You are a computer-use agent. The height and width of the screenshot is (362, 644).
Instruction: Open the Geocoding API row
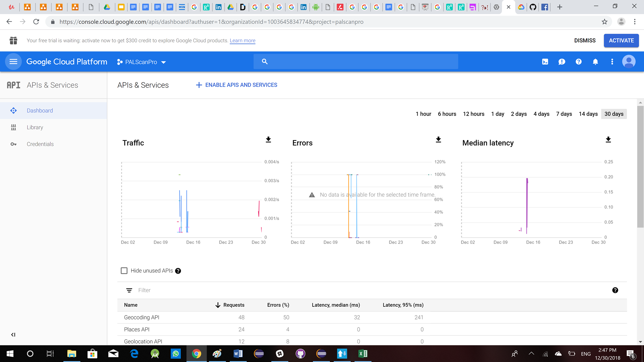point(372,317)
